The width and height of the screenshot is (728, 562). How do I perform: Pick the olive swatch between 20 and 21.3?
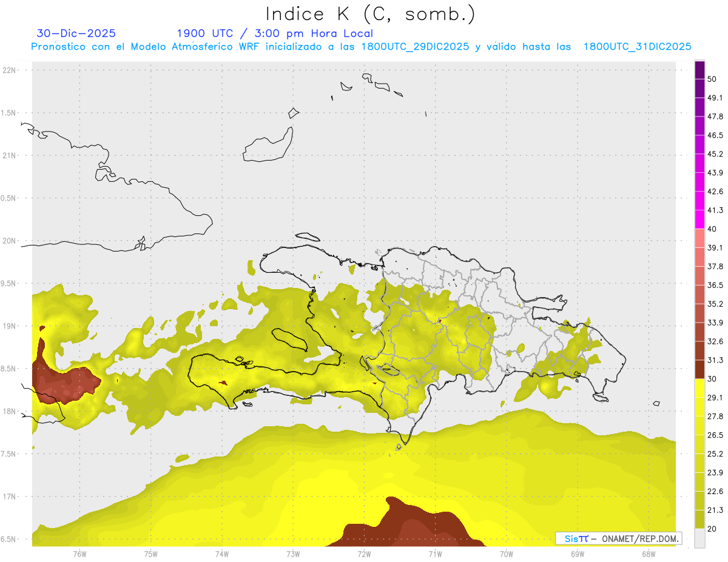(699, 519)
